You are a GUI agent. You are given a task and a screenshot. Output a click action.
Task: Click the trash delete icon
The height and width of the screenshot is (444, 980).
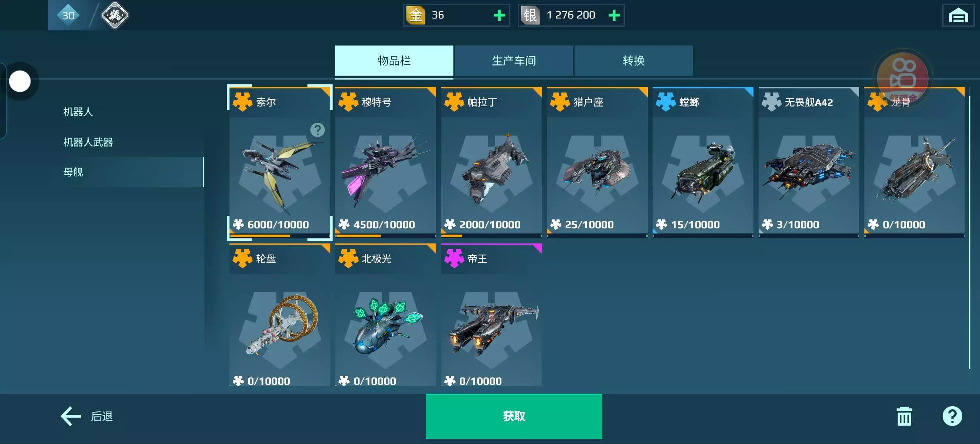click(x=904, y=416)
